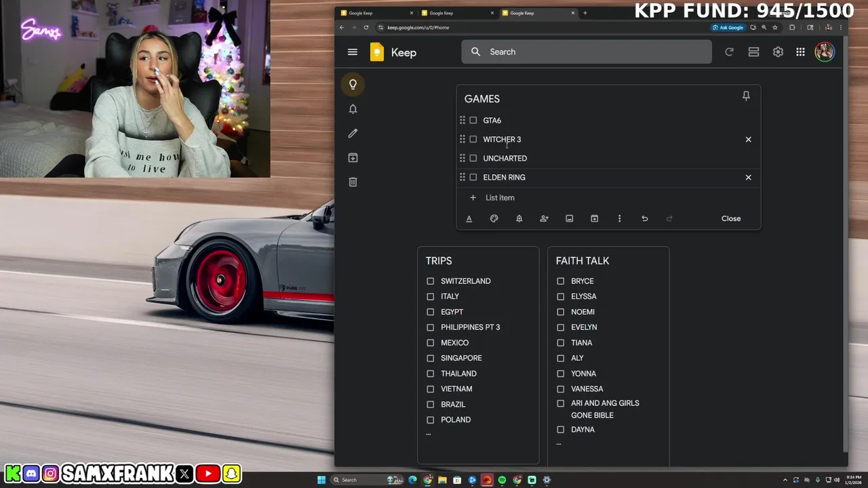Image resolution: width=868 pixels, height=488 pixels.
Task: Open the Windows Start menu
Action: click(x=321, y=480)
